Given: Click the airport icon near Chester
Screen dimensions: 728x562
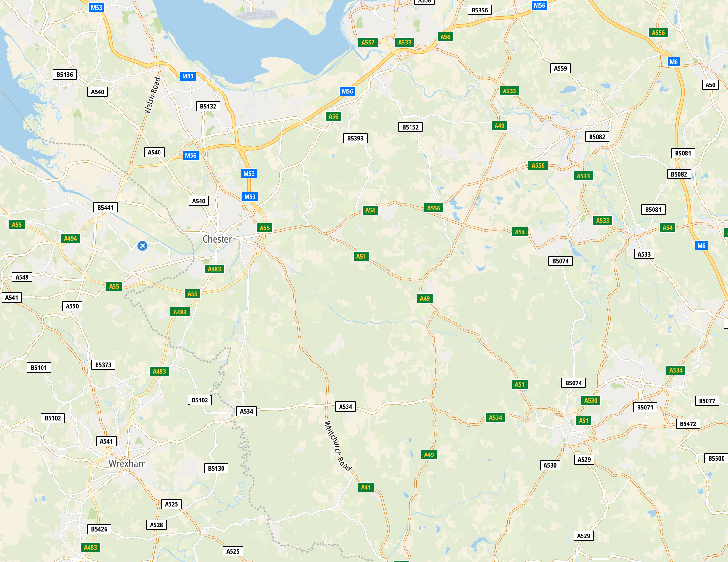Looking at the screenshot, I should tap(142, 246).
